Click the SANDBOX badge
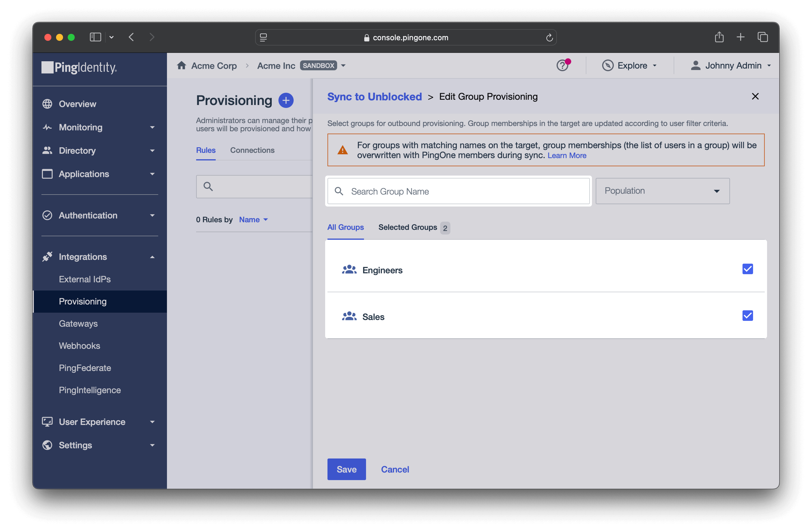Image resolution: width=812 pixels, height=532 pixels. (x=318, y=65)
